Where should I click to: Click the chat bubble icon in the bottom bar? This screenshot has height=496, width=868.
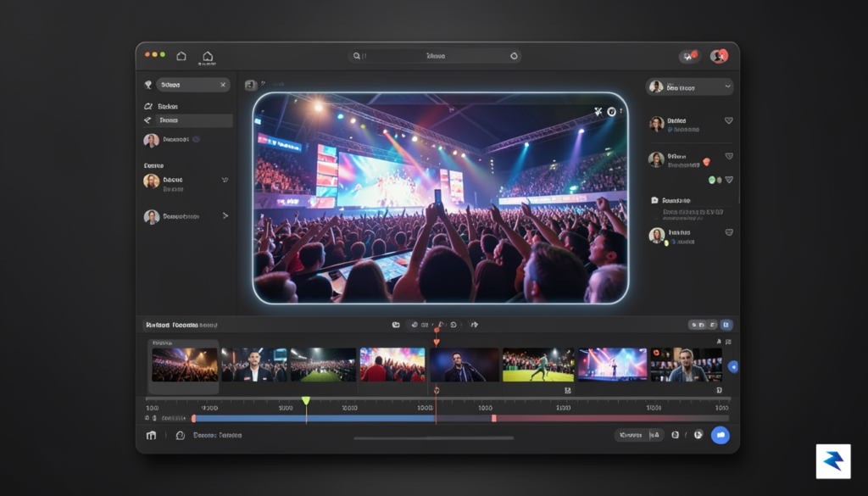180,436
